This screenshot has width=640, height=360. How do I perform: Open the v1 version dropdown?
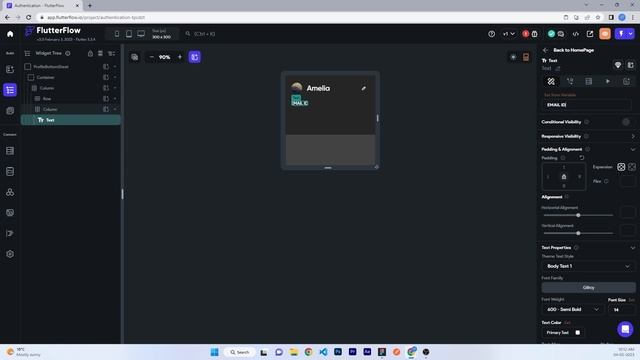point(509,34)
